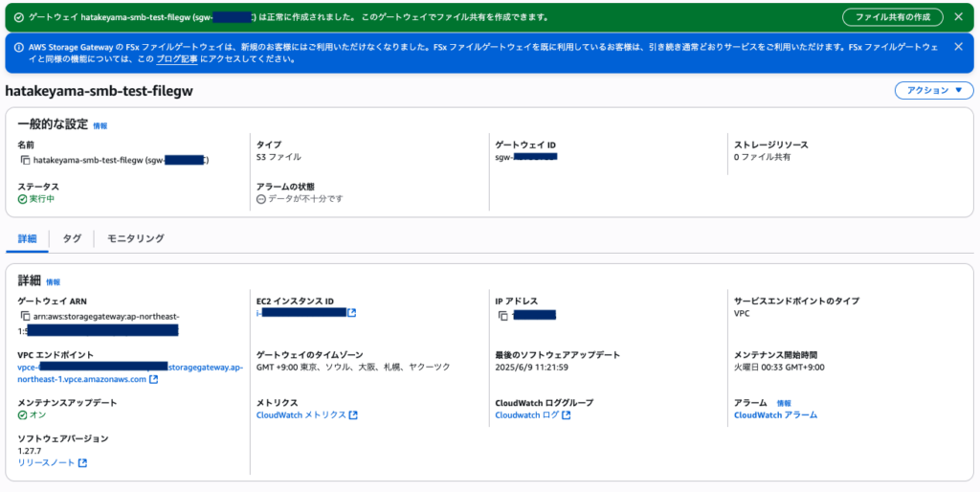
Task: Switch to the モニタリング tab
Action: 136,238
